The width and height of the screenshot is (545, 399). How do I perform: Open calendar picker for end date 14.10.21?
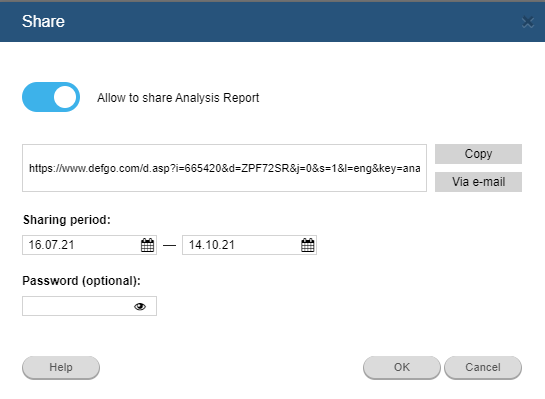[x=308, y=245]
